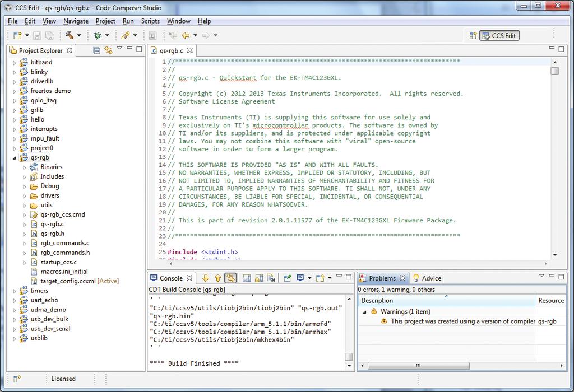Viewport: 574px width, 392px height.
Task: Switch to the Advice tab
Action: click(x=427, y=278)
